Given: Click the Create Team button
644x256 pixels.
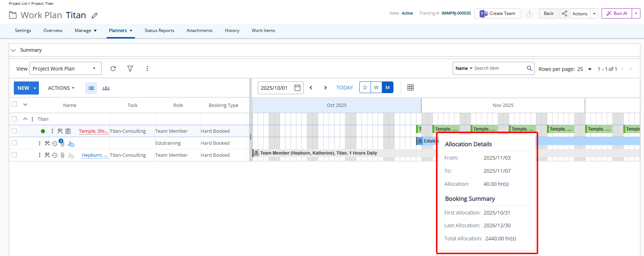Looking at the screenshot, I should [x=497, y=13].
